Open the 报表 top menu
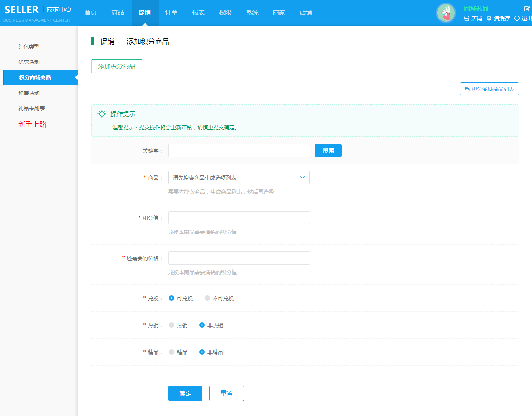Screen dimensions: 532x416 click(199, 12)
